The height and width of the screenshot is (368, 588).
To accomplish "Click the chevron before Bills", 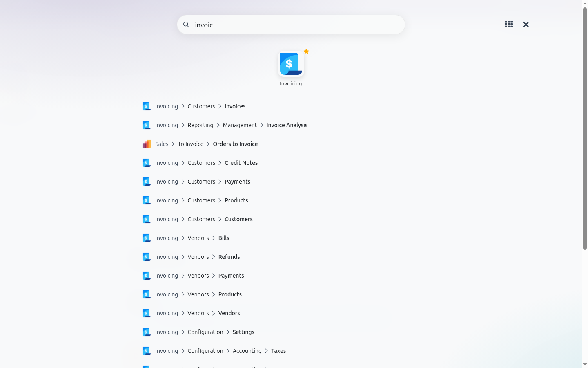I will coord(214,238).
